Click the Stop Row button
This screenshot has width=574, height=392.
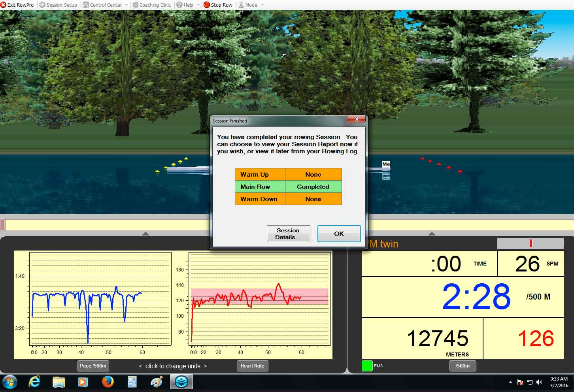coord(218,5)
